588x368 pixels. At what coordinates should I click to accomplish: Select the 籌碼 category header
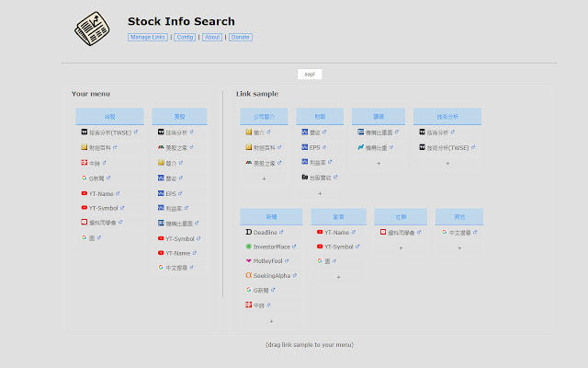click(x=379, y=117)
